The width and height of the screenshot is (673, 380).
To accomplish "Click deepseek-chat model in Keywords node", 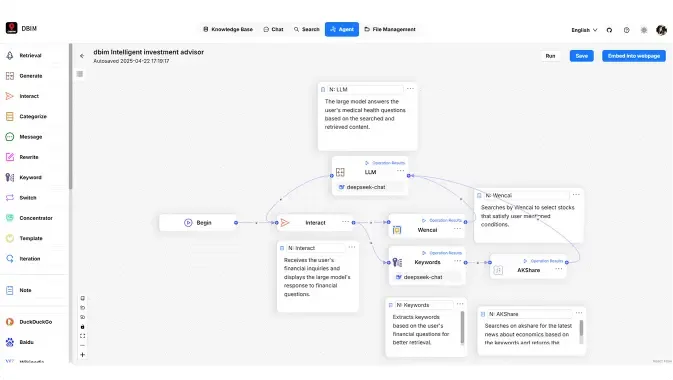I will coord(427,277).
